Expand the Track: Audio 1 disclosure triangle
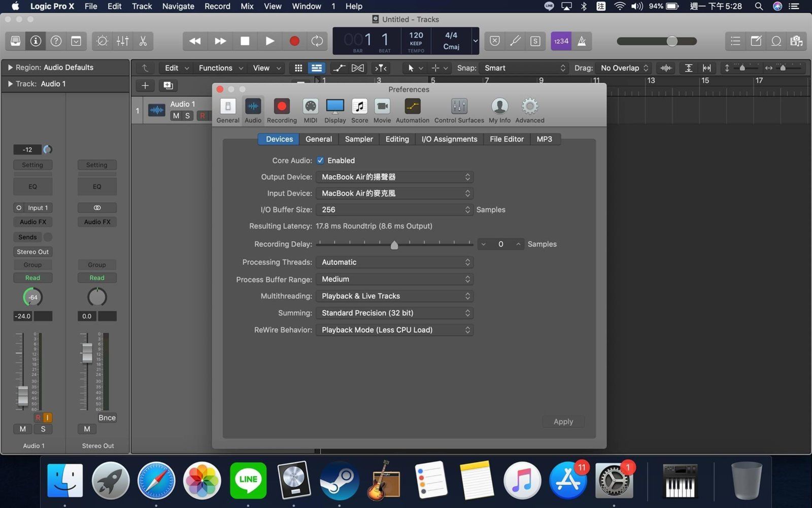812x508 pixels. click(x=10, y=84)
